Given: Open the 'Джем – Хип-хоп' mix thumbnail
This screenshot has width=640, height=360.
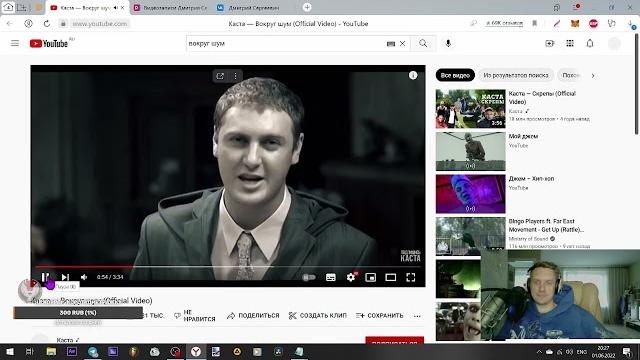Looking at the screenshot, I should coord(470,194).
